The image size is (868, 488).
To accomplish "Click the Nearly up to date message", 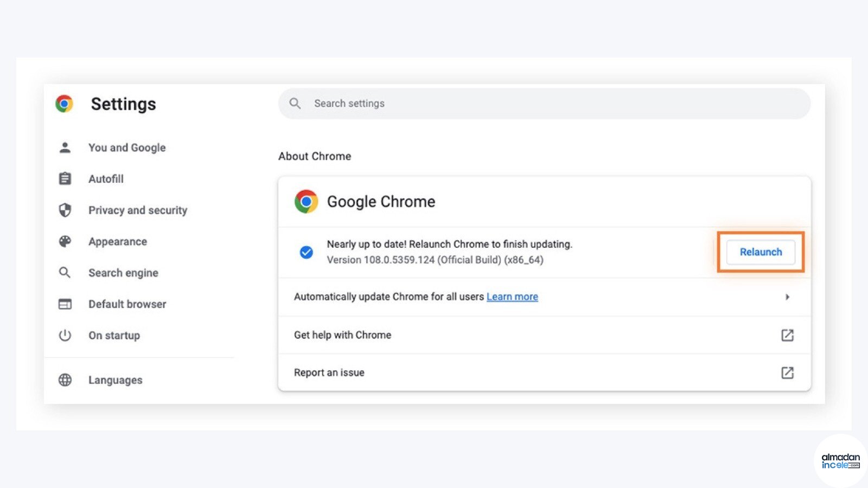I will [x=449, y=244].
